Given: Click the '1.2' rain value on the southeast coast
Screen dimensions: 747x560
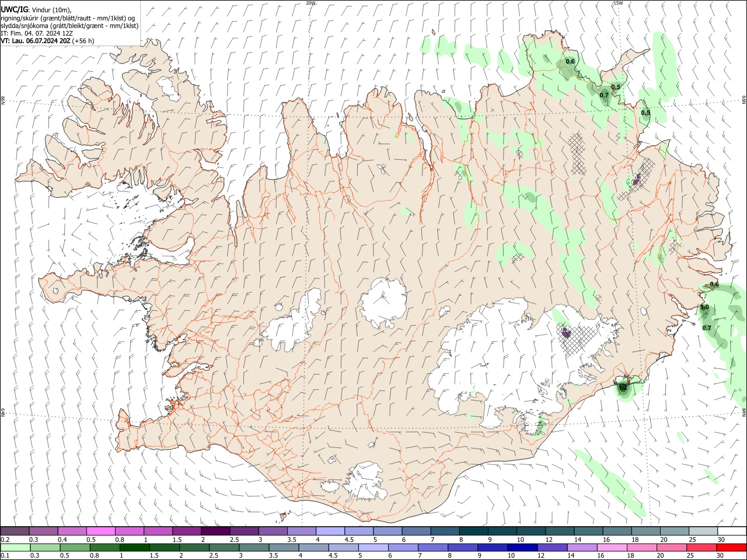Looking at the screenshot, I should click(623, 387).
